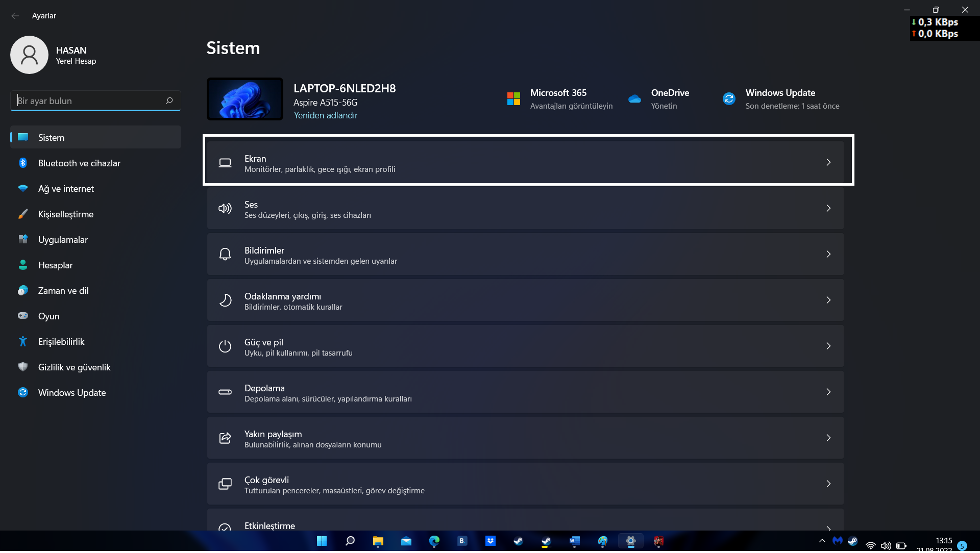This screenshot has height=553, width=980.
Task: Expand the Ses settings chevron
Action: [x=828, y=208]
